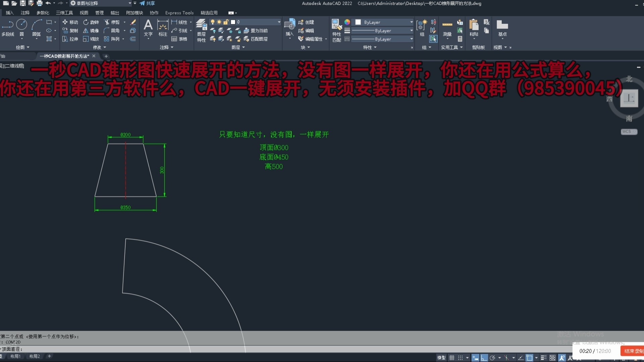The height and width of the screenshot is (362, 644).
Task: Expand the 修改 (Modify) panel
Action: point(99,47)
